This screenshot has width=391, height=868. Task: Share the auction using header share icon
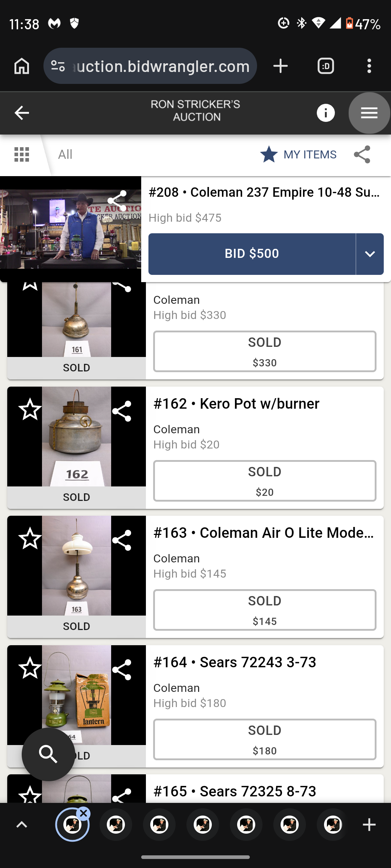pos(362,154)
